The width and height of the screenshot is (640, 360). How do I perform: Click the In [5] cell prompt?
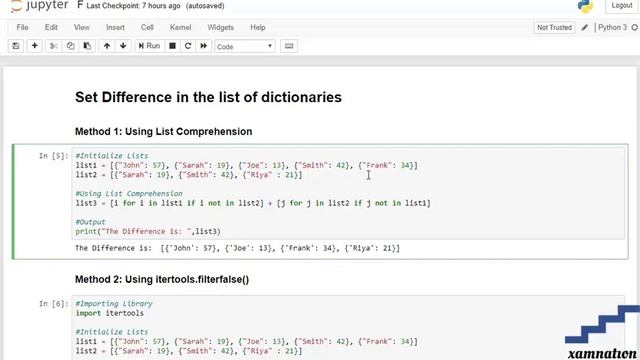coord(53,156)
